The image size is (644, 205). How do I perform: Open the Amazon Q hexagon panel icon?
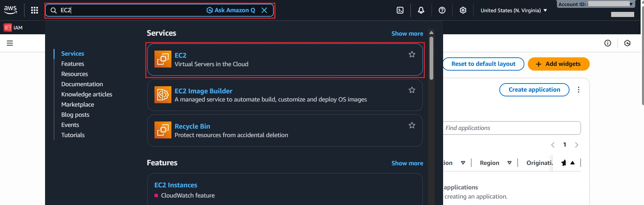[x=627, y=43]
